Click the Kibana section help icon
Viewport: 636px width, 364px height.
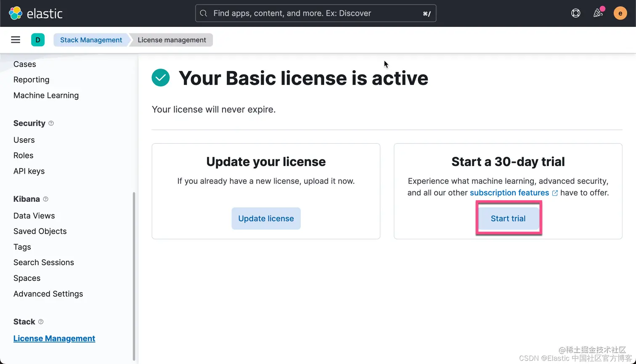(46, 199)
